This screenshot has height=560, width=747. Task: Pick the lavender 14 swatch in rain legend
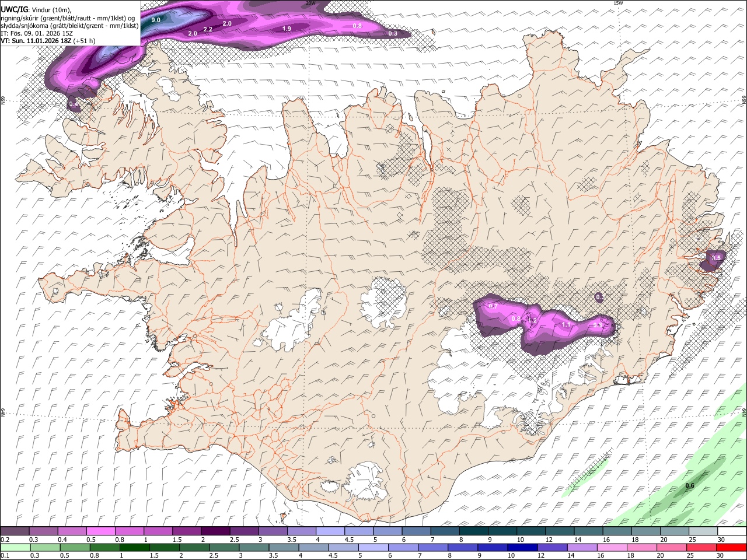click(x=581, y=547)
